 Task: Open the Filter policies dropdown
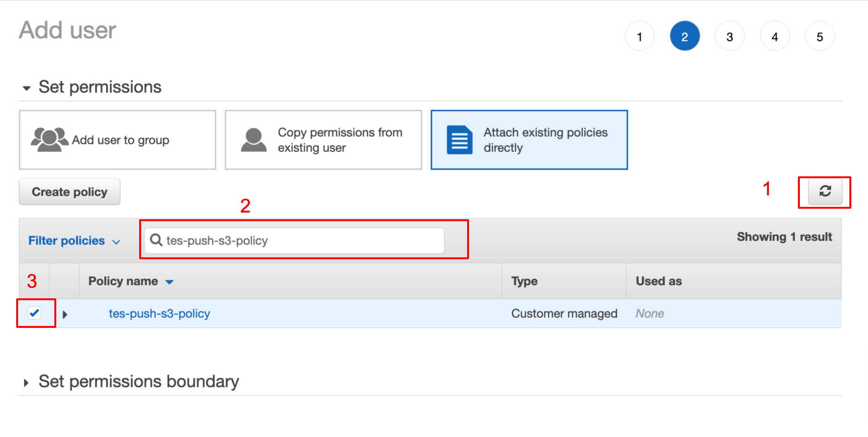pyautogui.click(x=74, y=241)
